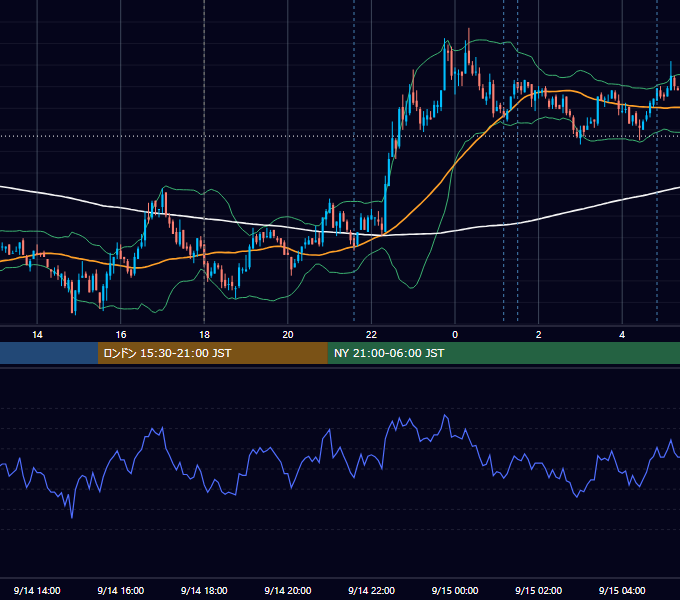Image resolution: width=680 pixels, height=600 pixels.
Task: Click the 20 hour label on price chart axis
Action: tap(288, 335)
